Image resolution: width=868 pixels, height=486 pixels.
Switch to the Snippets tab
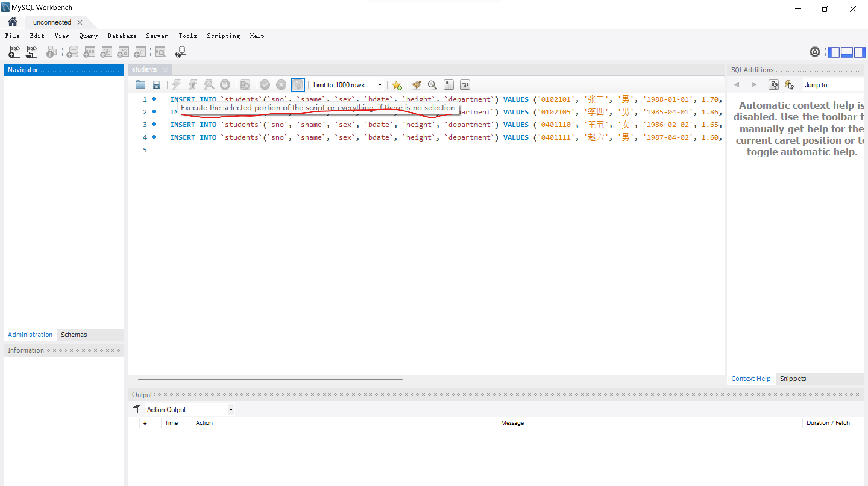pyautogui.click(x=793, y=379)
